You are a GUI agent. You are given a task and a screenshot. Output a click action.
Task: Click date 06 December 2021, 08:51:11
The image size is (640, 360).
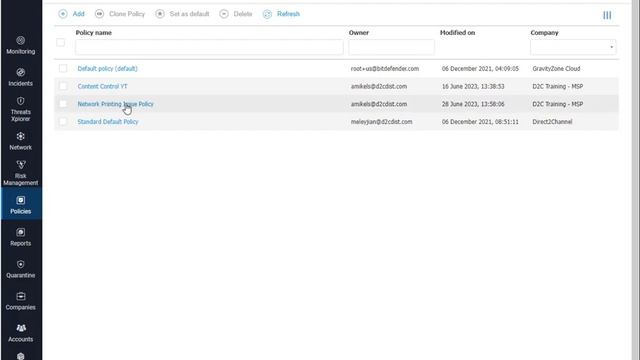pyautogui.click(x=480, y=122)
